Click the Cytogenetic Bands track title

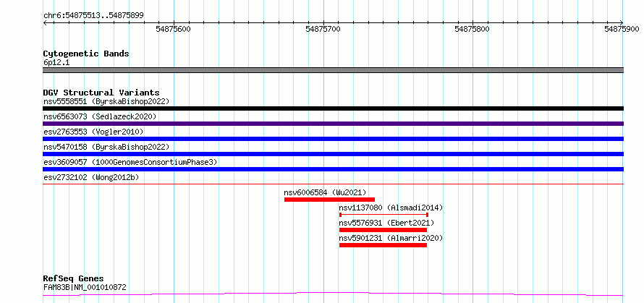[86, 54]
